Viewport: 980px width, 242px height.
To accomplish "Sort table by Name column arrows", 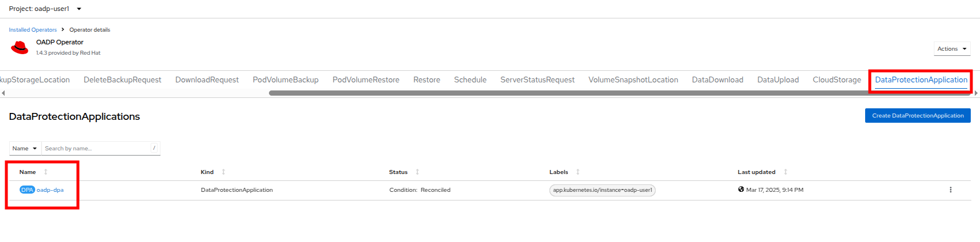I will coord(46,172).
